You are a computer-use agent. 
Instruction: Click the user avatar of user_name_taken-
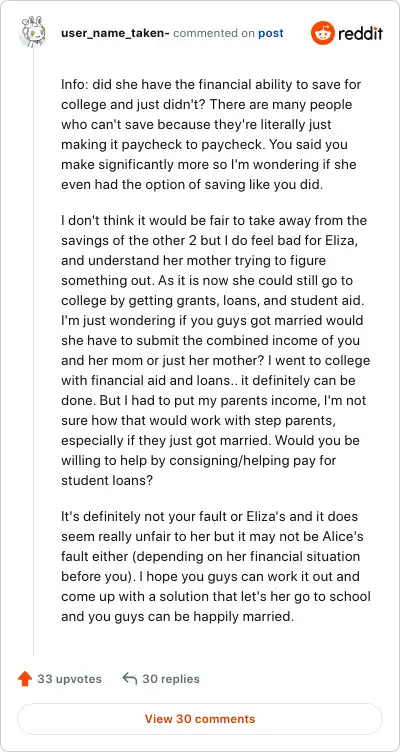pyautogui.click(x=33, y=31)
